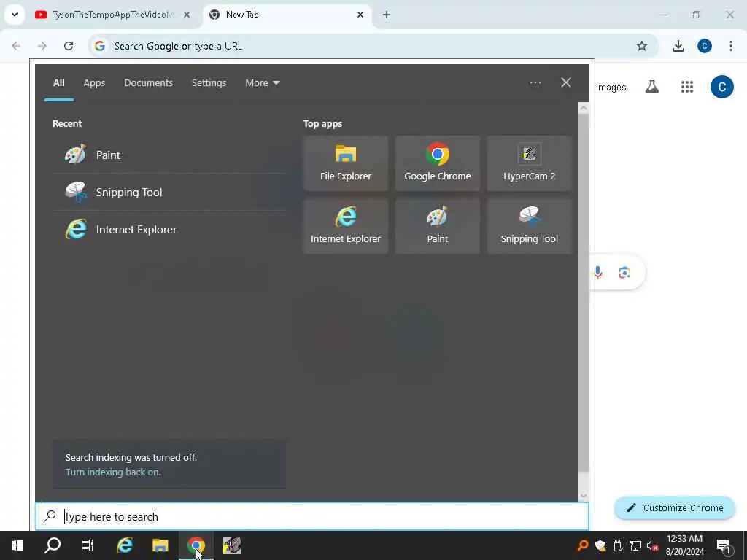This screenshot has height=560, width=747.
Task: Open the search panel options ellipsis
Action: [x=535, y=82]
